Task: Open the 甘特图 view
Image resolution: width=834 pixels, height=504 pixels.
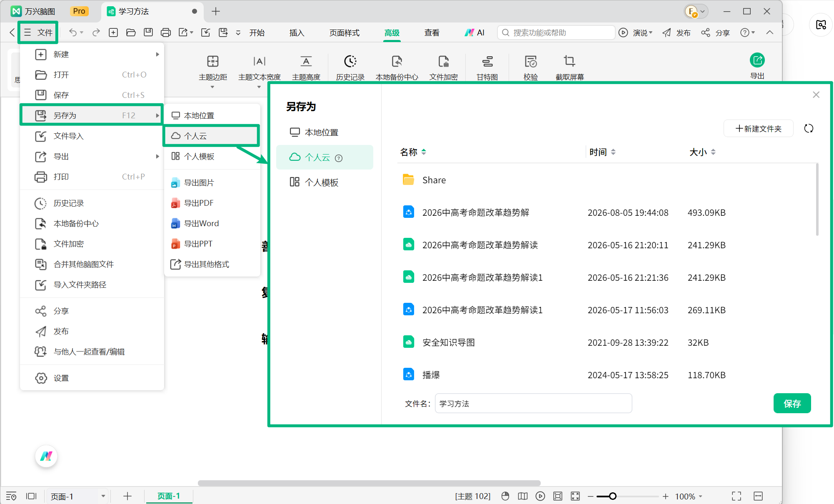Action: [487, 68]
